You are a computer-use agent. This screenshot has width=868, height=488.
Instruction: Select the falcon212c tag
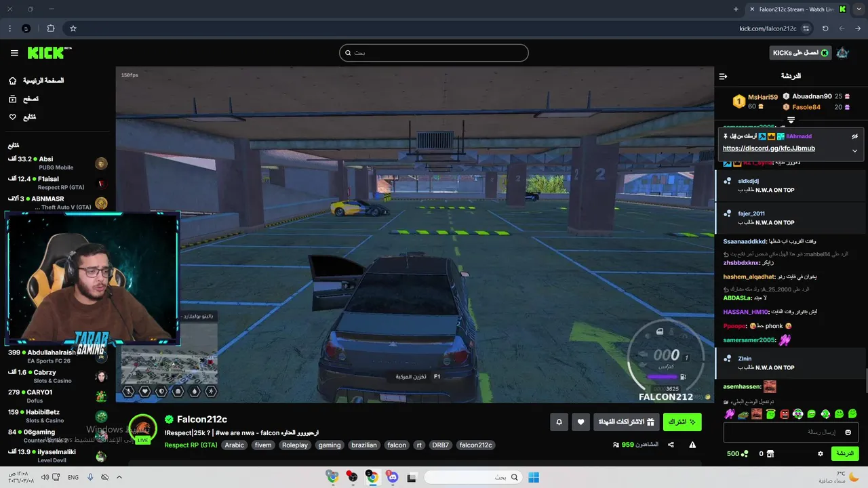tap(475, 445)
